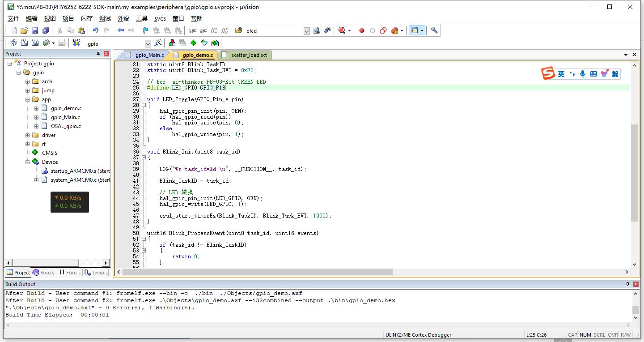Download to flash with LOAD icon

[x=76, y=43]
